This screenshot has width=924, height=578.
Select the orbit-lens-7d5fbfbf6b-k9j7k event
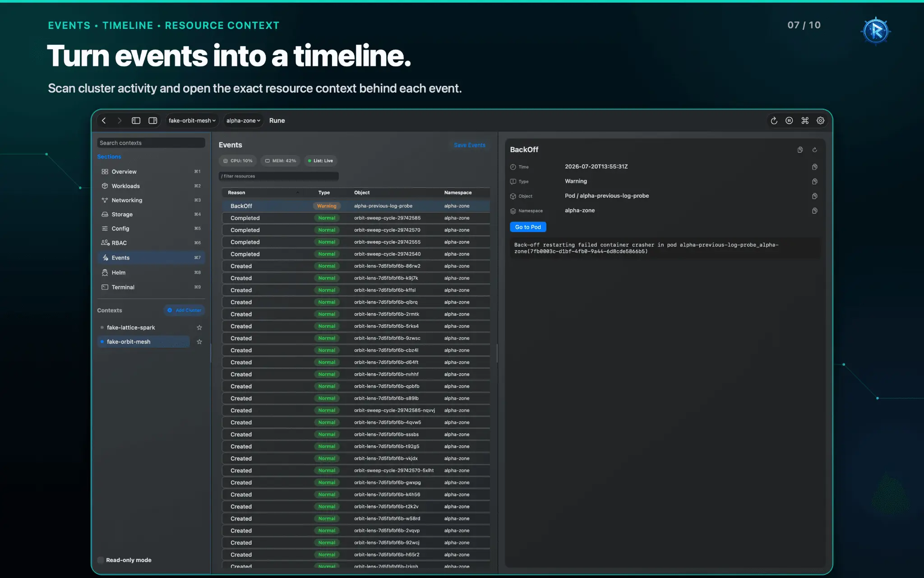(x=356, y=278)
